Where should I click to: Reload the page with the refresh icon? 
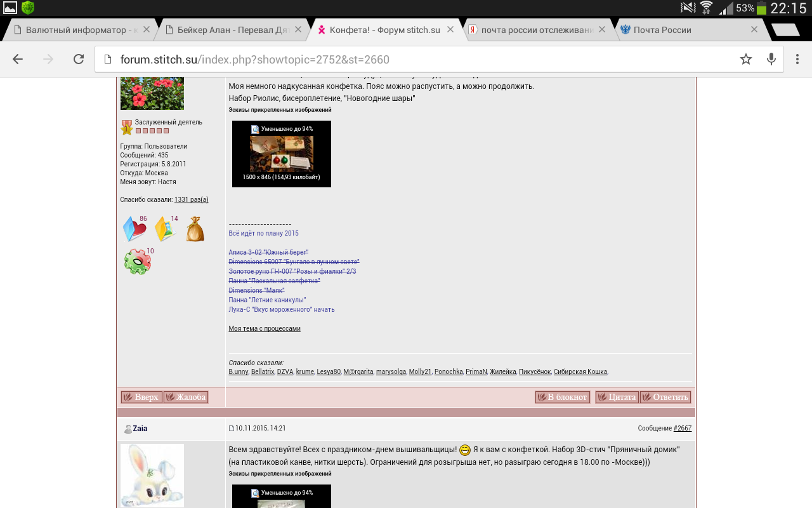tap(79, 59)
